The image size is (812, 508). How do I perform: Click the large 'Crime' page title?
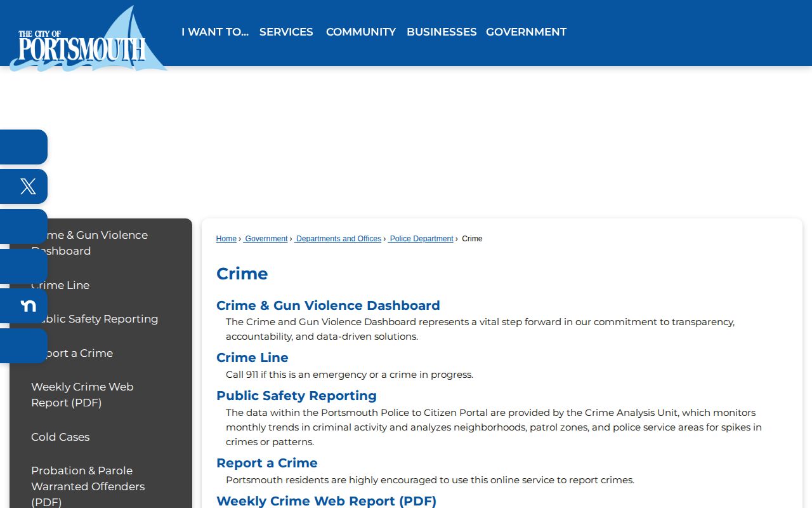[x=242, y=274]
